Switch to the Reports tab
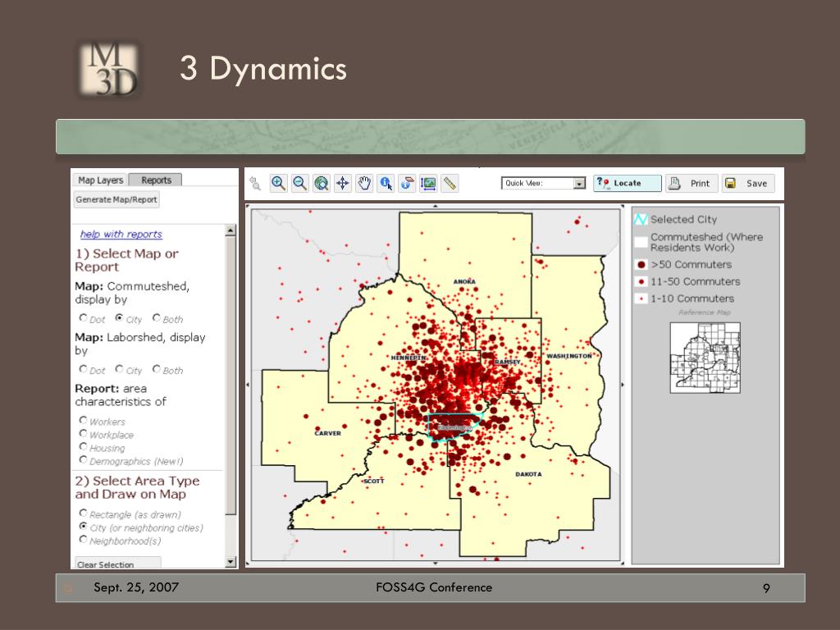 (x=156, y=180)
